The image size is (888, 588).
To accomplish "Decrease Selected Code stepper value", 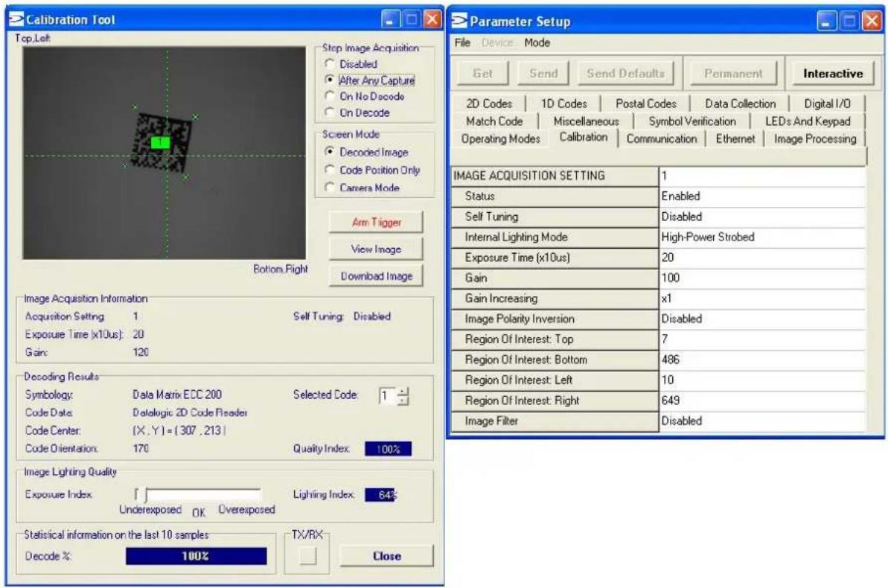I will click(x=403, y=400).
